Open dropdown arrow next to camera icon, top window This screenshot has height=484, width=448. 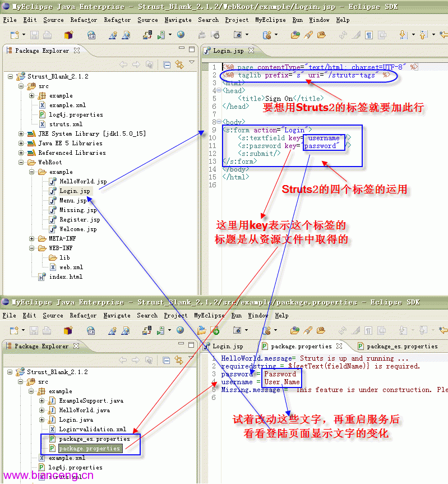pos(247,35)
